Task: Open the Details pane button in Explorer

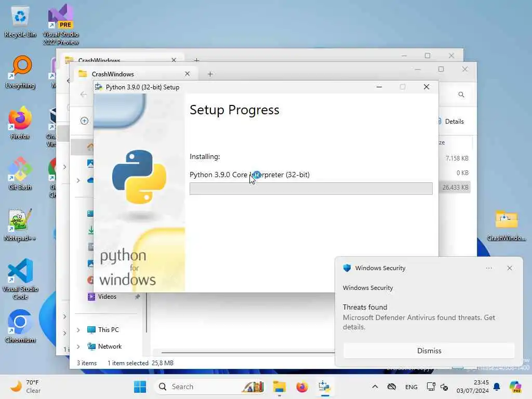Action: pos(451,122)
